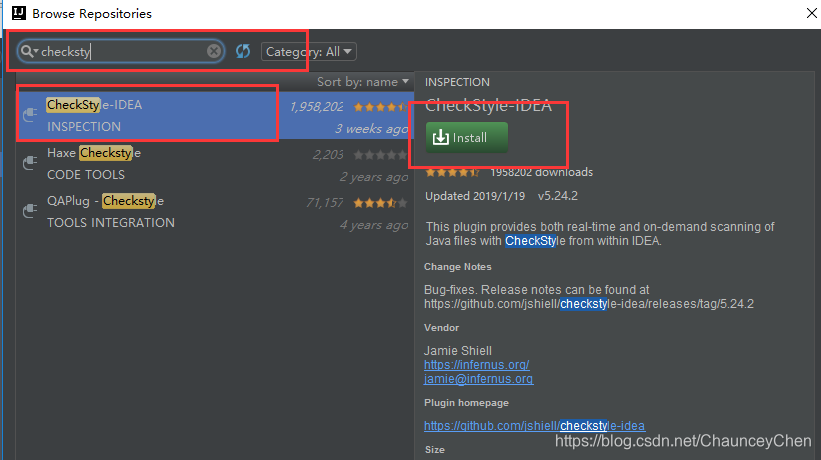The width and height of the screenshot is (821, 460).
Task: Click the 'v5.24.2' version text
Action: point(558,196)
